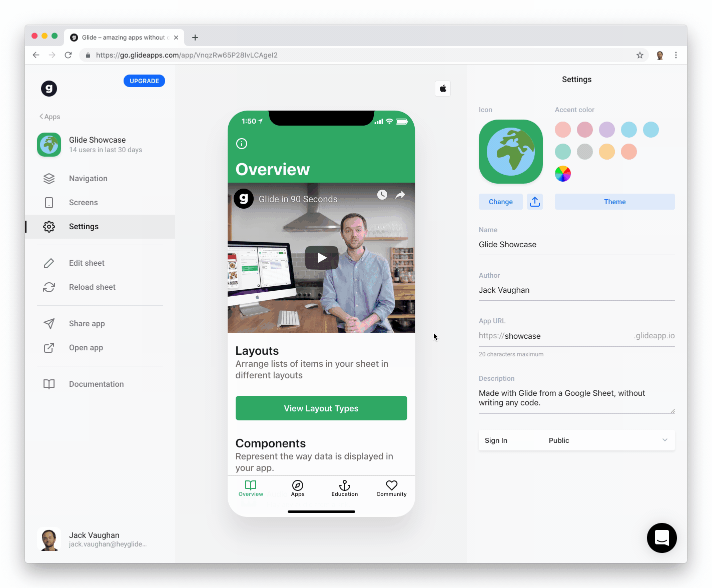
Task: Click the "Components" heading in the preview
Action: pyautogui.click(x=271, y=443)
